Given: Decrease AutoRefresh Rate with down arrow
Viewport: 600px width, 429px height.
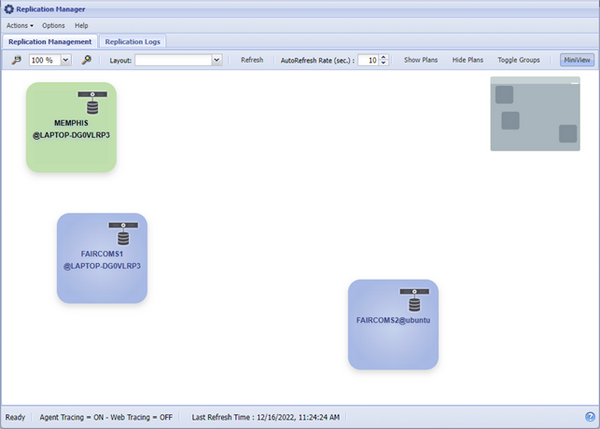Looking at the screenshot, I should point(383,63).
